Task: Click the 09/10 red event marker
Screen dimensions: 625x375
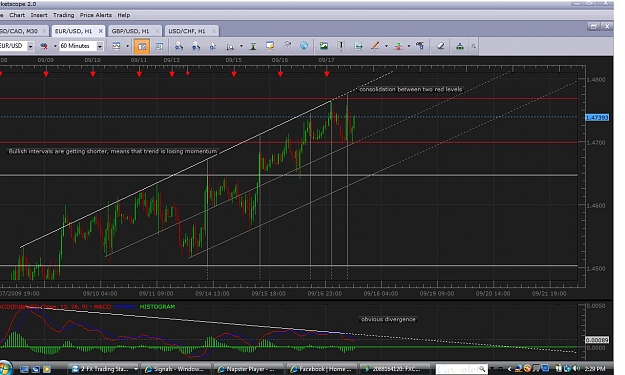Action: point(93,74)
